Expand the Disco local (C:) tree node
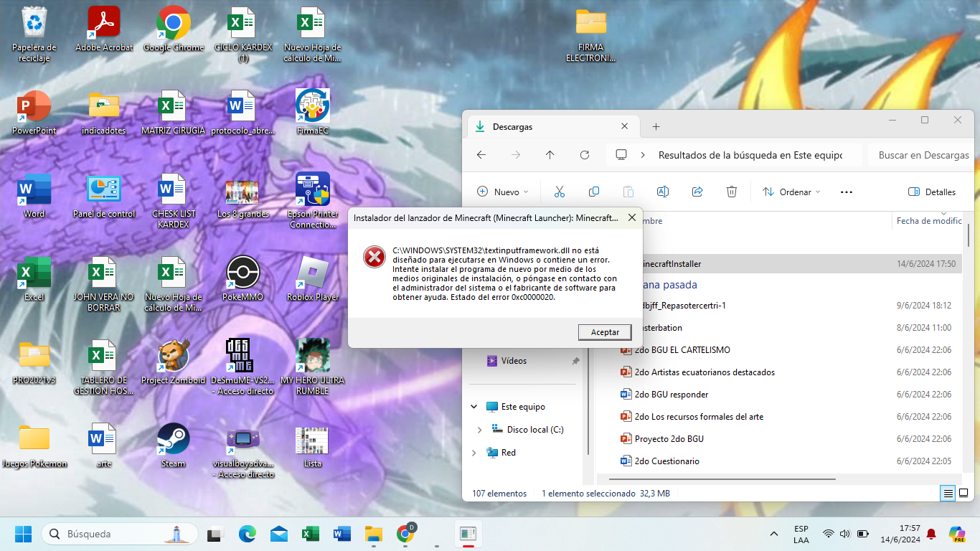The height and width of the screenshot is (551, 980). click(479, 430)
